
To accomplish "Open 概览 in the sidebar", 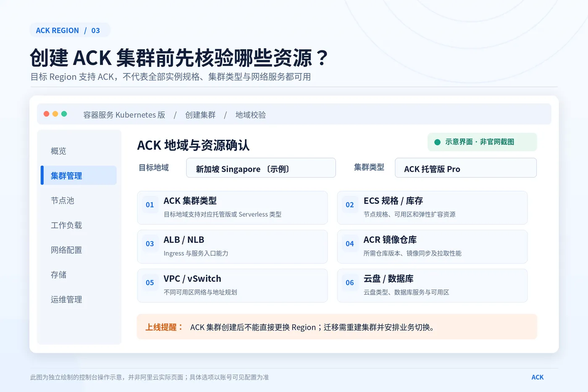I will (58, 151).
